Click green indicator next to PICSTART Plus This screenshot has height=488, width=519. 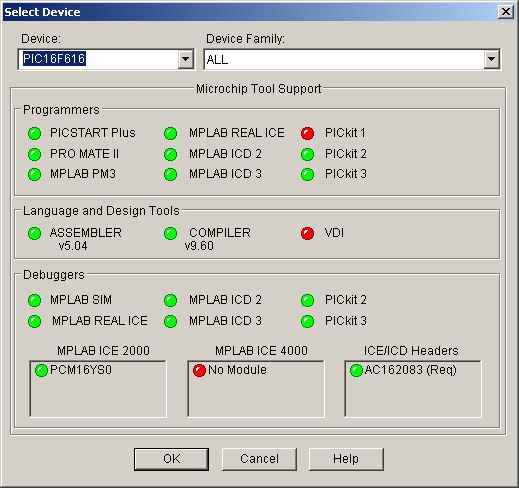[x=34, y=133]
